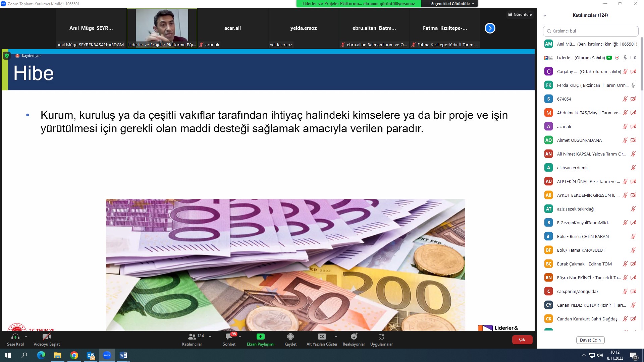Open the Reaksiyonlar smiley icon
Viewport: 644px width, 362px height.
(x=354, y=337)
